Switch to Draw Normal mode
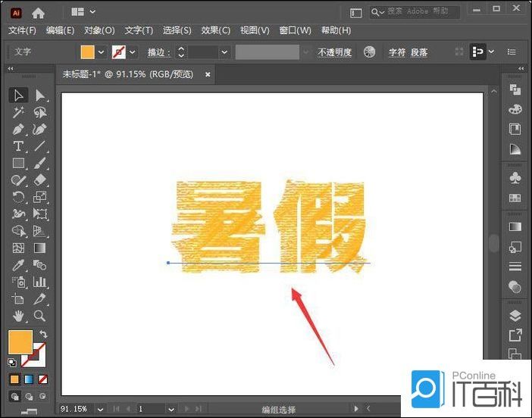The height and width of the screenshot is (418, 532). point(15,396)
